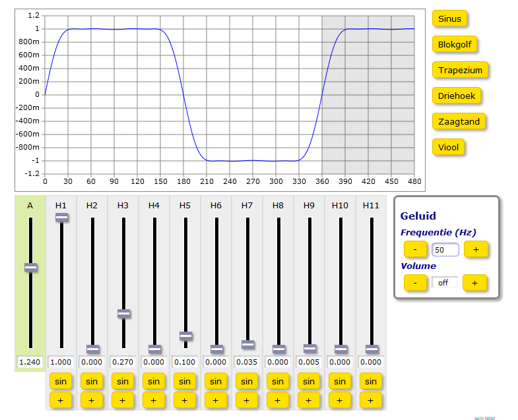
Task: Flip the H2 sign plus button
Action: (92, 400)
